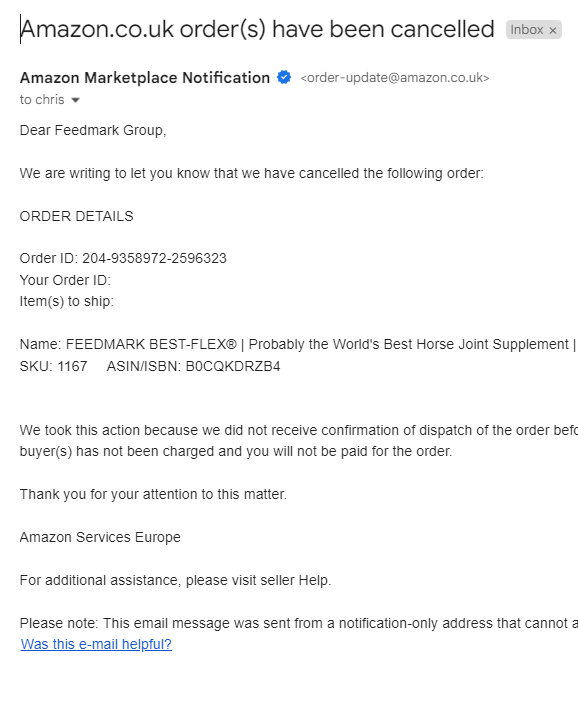Click the FEEDMARK BEST-FLEX product name line

[298, 344]
